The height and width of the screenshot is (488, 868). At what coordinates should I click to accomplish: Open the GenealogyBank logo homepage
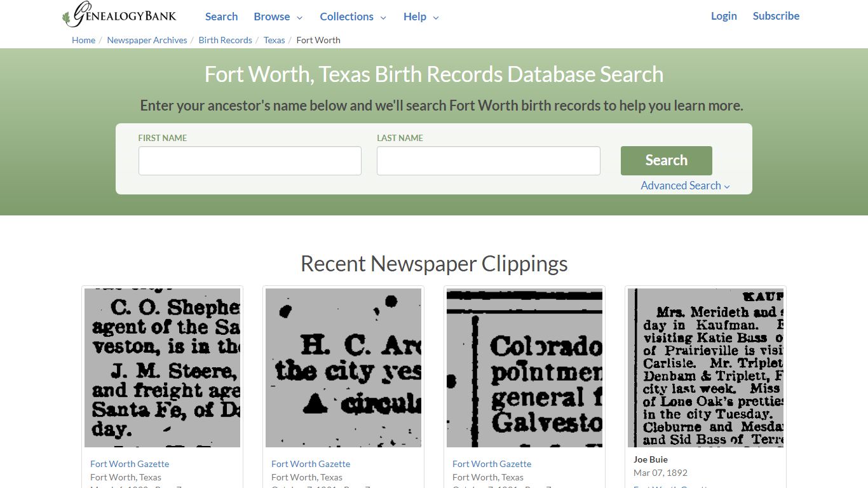119,15
